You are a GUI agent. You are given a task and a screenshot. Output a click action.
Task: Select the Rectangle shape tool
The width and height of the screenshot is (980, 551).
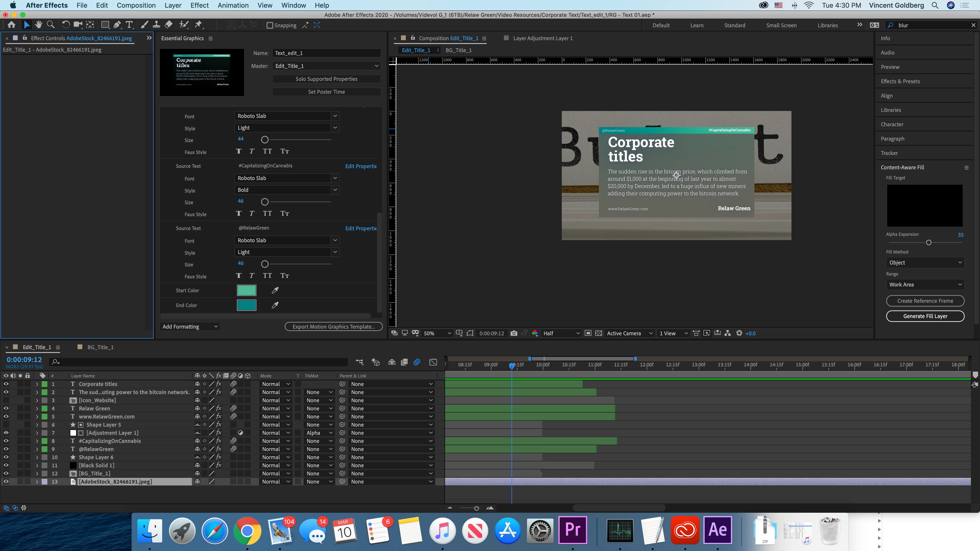pos(105,25)
